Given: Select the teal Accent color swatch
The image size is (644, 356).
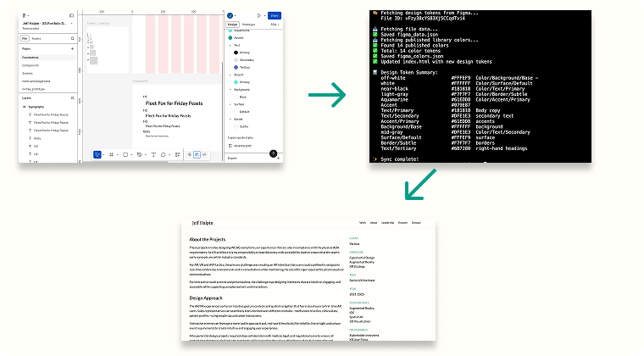Looking at the screenshot, I should tap(230, 38).
